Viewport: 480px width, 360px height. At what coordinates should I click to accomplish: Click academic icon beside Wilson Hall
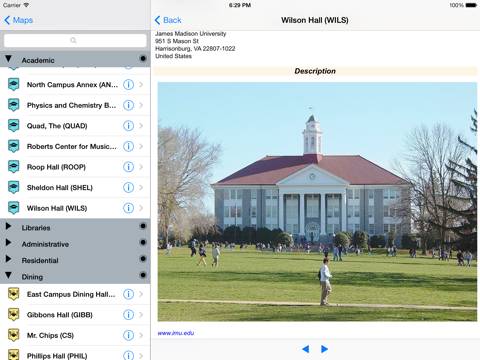tap(13, 208)
